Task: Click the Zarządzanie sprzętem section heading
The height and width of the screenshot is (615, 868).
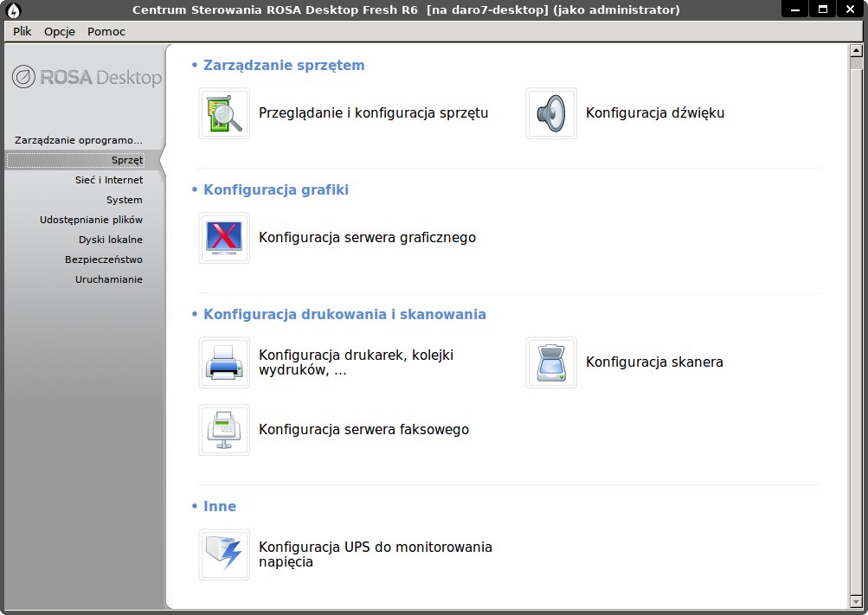Action: tap(284, 65)
